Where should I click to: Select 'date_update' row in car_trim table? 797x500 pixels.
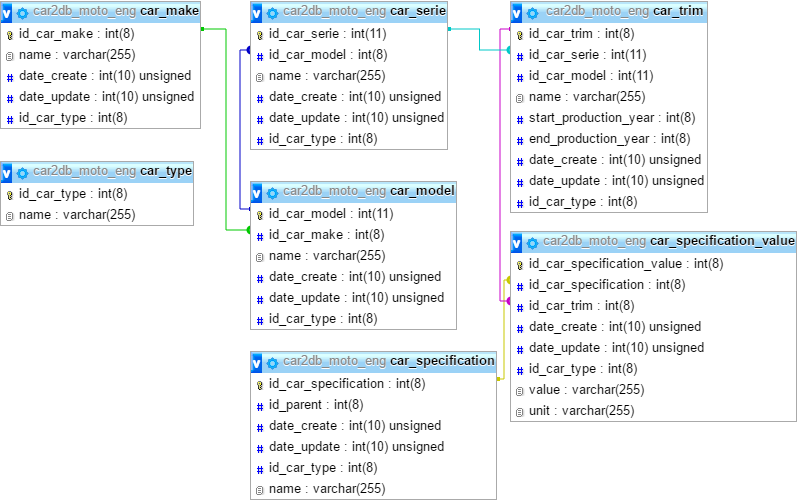click(609, 181)
